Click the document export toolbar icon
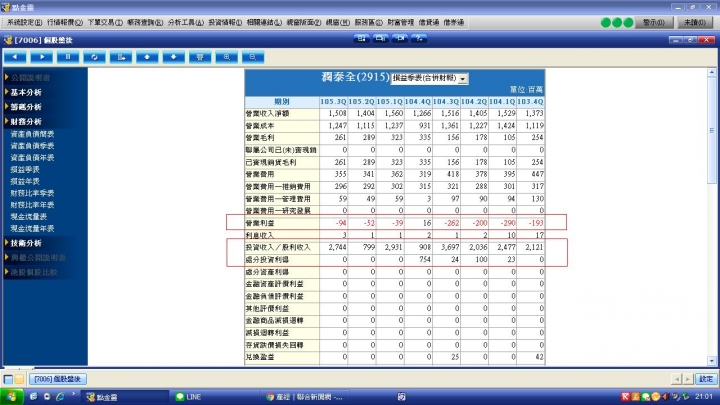 coord(121,57)
